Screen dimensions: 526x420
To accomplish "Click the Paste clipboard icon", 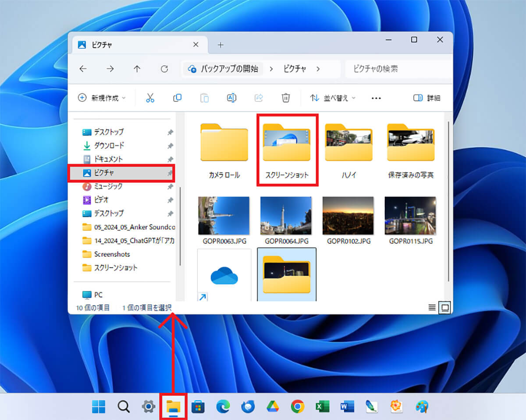I will 204,98.
